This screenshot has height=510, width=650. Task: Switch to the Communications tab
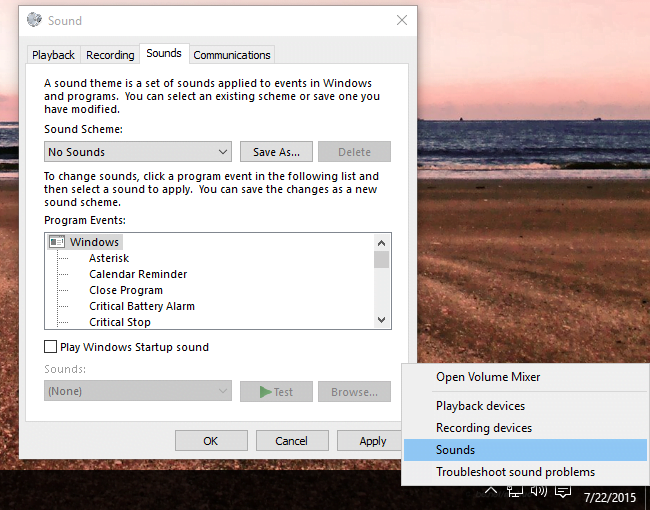pos(232,55)
